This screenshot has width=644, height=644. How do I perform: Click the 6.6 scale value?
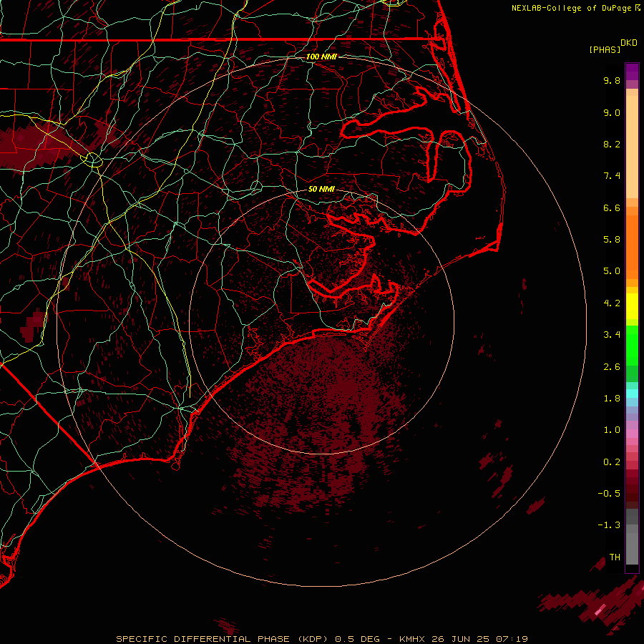pos(612,208)
